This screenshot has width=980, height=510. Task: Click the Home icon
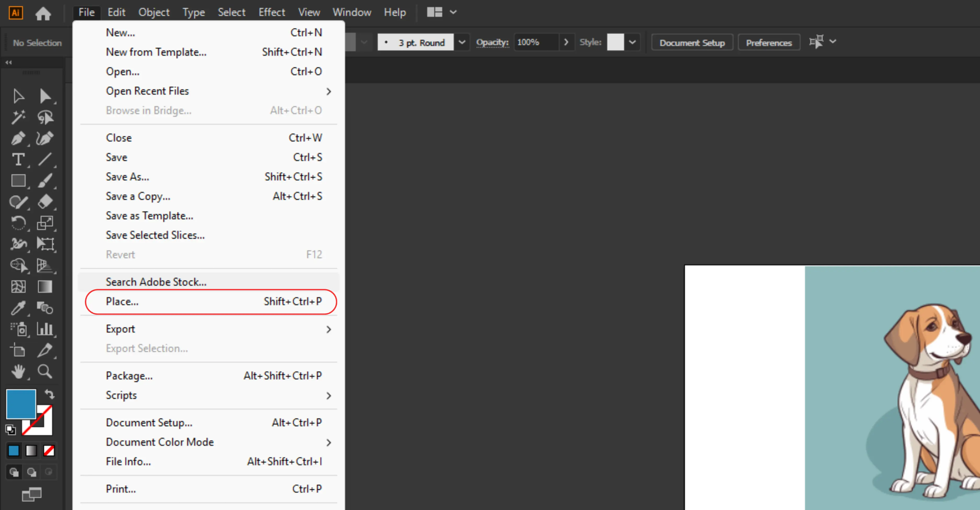point(43,14)
